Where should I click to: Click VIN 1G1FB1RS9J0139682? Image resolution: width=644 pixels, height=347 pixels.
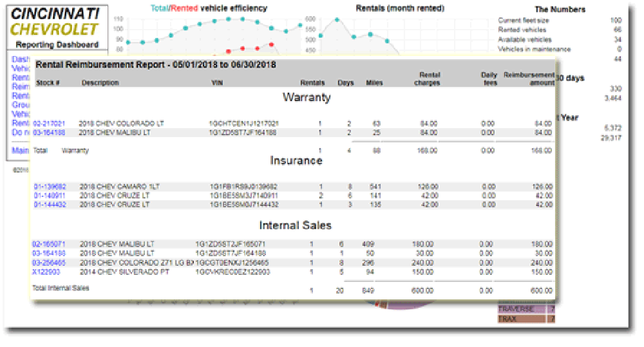(243, 187)
